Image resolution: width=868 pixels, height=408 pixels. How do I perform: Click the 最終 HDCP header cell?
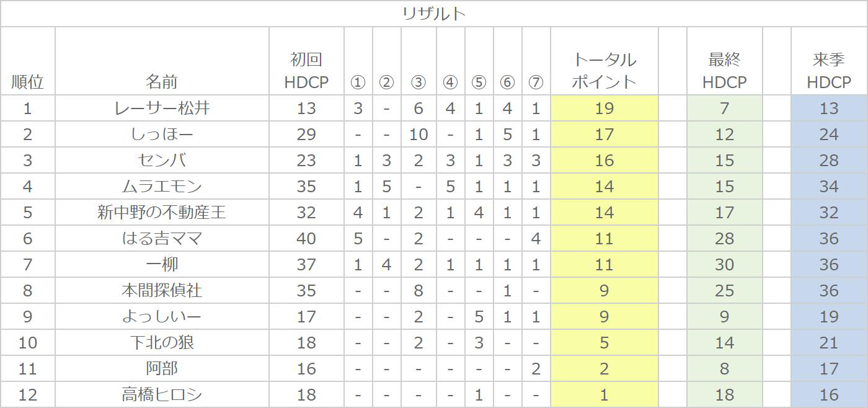point(724,61)
